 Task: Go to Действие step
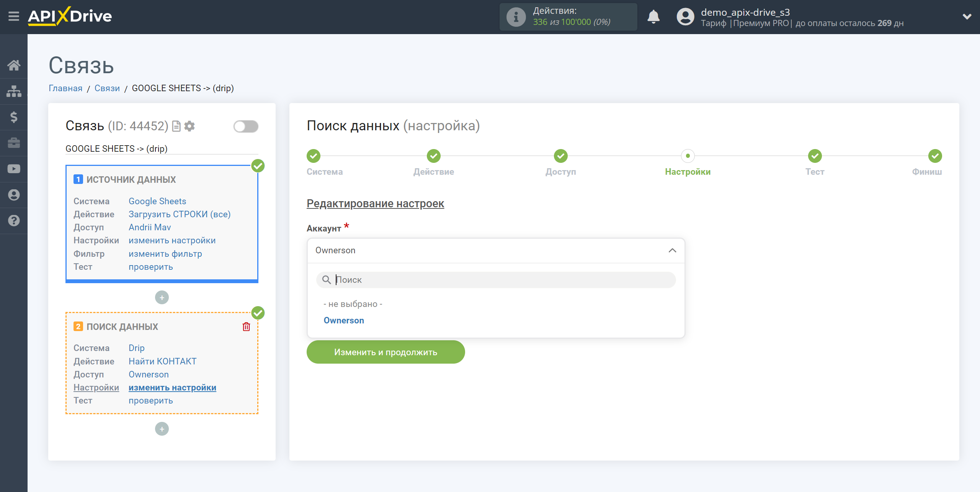[x=434, y=156]
